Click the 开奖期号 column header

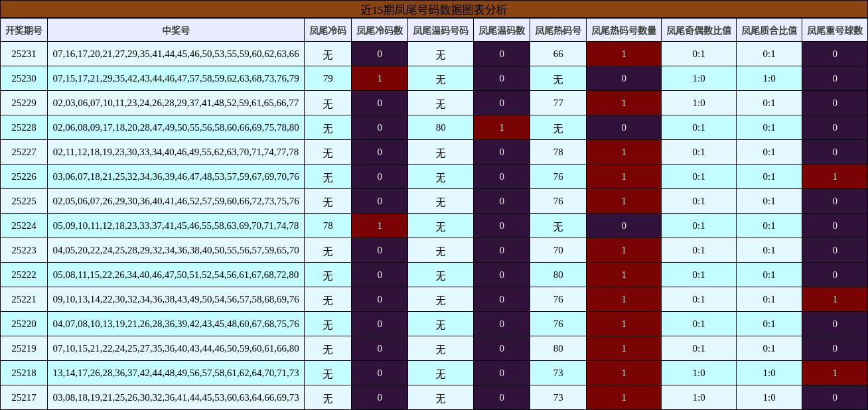pos(24,30)
